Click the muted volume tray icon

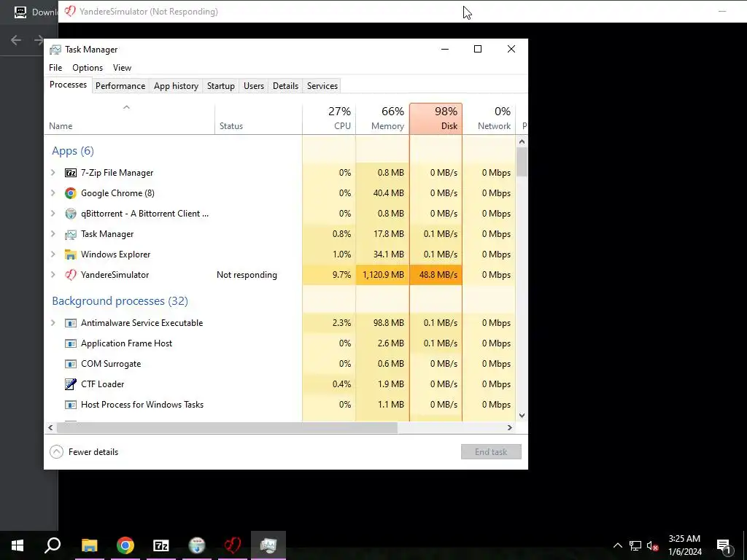[652, 545]
